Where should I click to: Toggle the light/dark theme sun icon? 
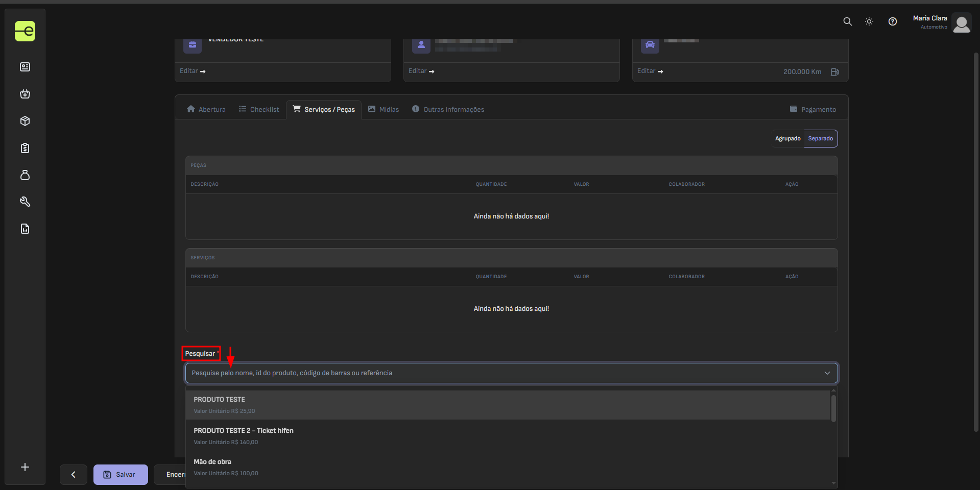(869, 21)
